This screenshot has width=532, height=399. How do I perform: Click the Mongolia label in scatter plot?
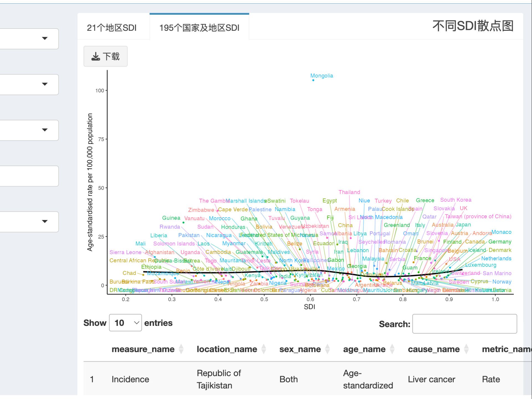(322, 76)
